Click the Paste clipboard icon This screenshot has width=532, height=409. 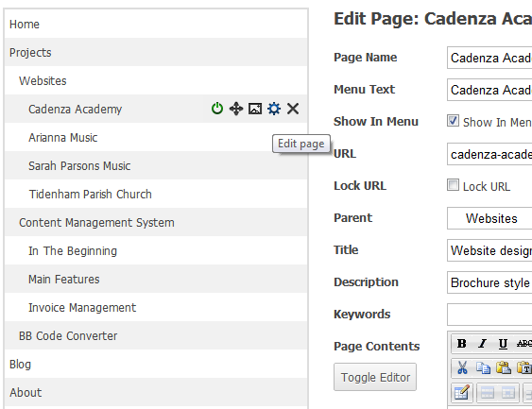coord(504,367)
